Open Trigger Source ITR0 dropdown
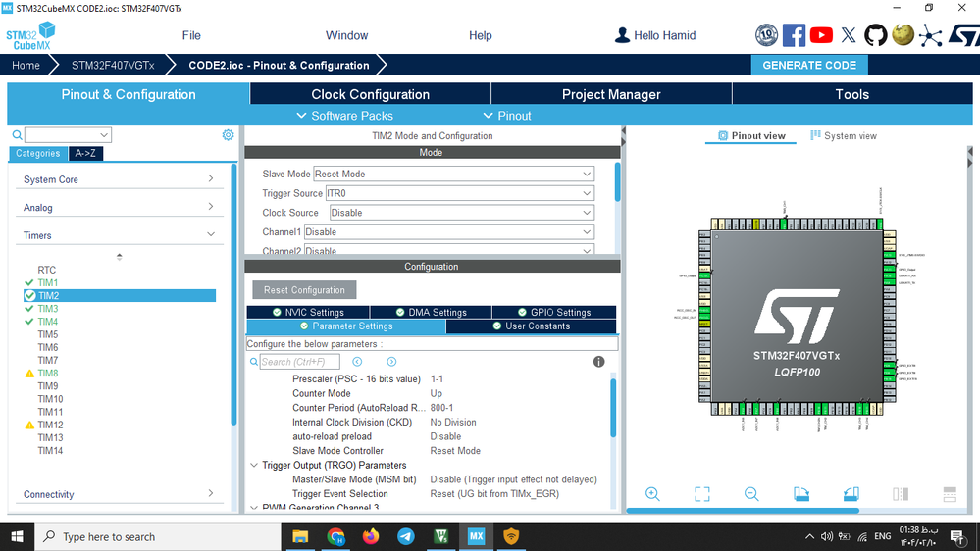 459,193
